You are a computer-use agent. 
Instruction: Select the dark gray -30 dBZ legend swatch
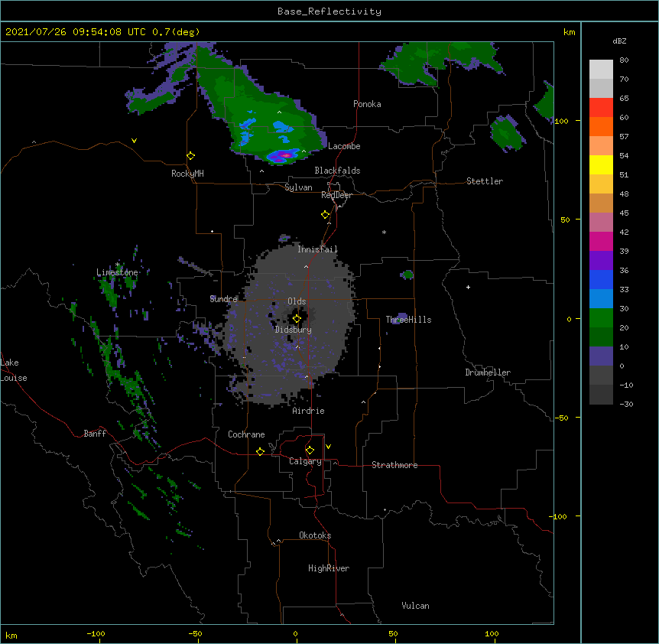(601, 395)
